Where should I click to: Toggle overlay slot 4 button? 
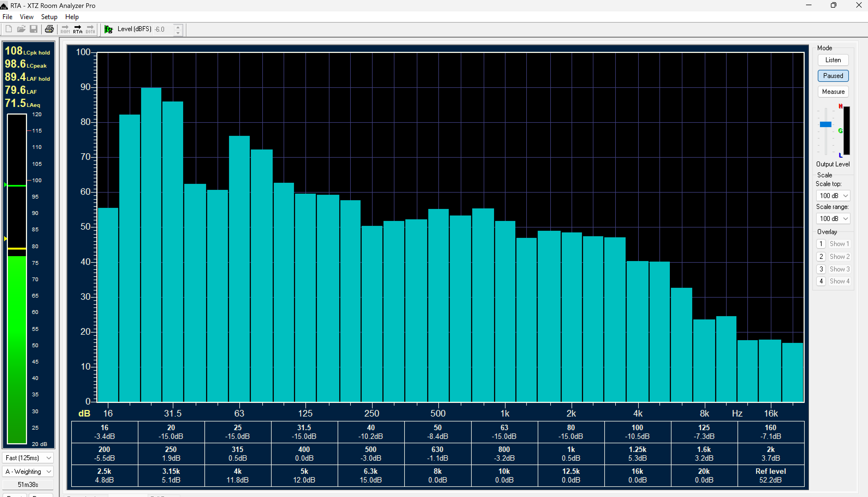[821, 281]
